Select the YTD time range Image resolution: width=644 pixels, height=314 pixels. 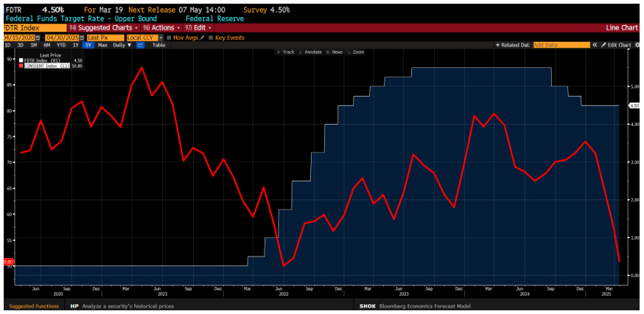click(61, 45)
